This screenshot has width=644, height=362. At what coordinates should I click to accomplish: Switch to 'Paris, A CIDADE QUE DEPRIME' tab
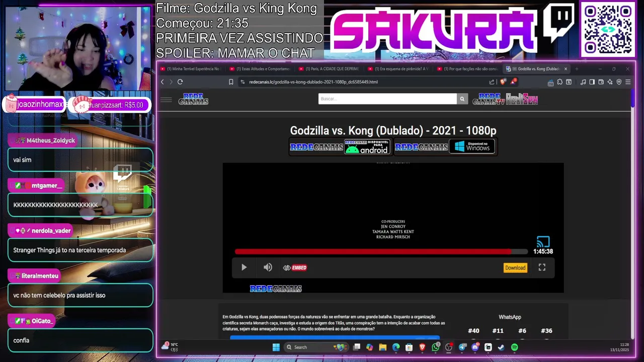point(330,69)
